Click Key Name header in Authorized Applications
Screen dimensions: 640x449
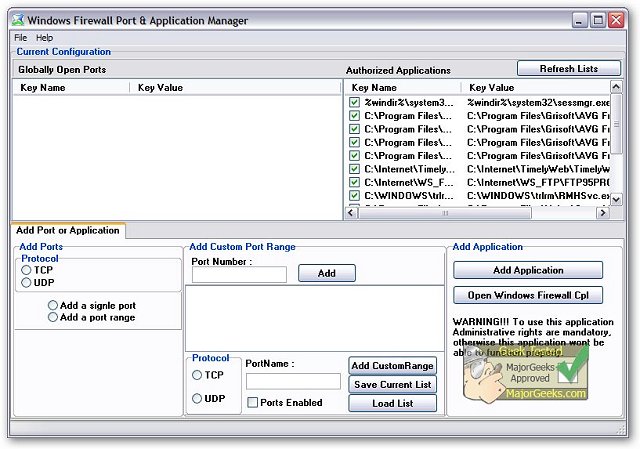pos(403,87)
